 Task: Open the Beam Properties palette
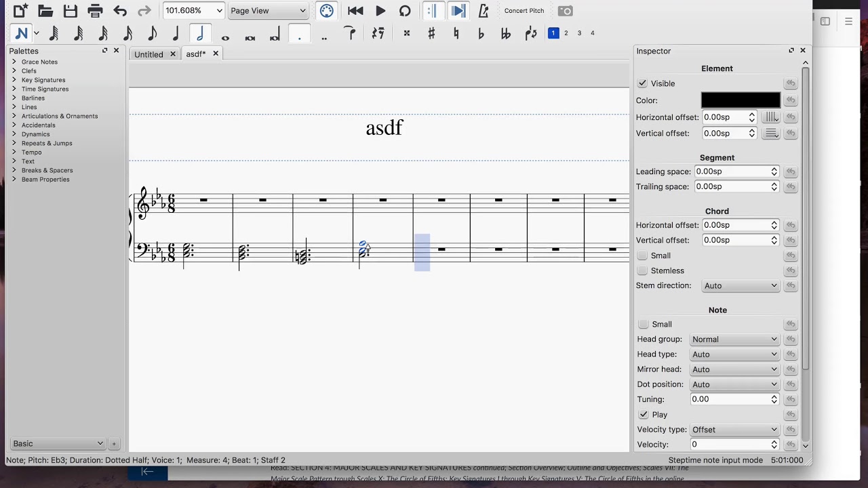click(x=45, y=180)
